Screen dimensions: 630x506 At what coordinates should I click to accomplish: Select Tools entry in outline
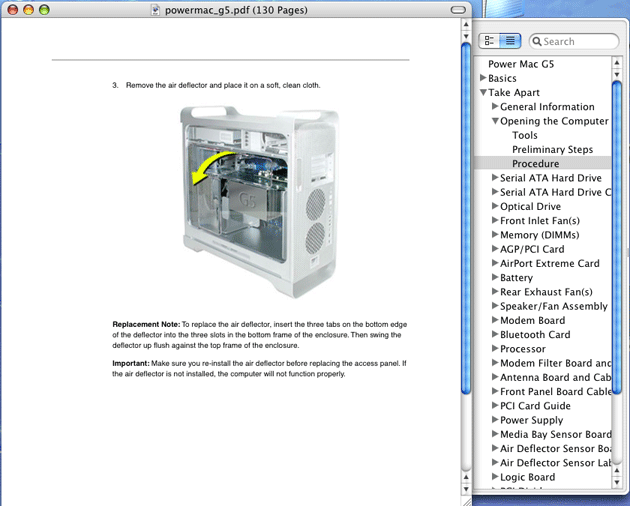click(x=525, y=135)
